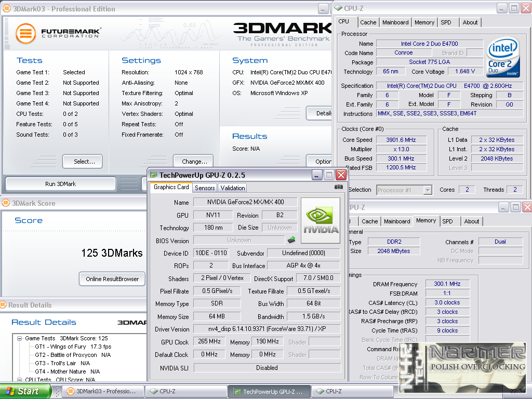This screenshot has height=399, width=532.
Task: Select Graphics Card tab in GPU-Z
Action: (171, 187)
